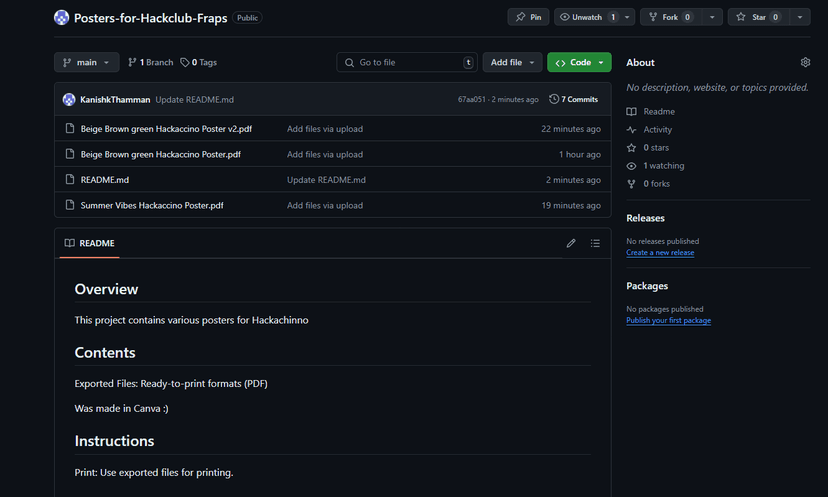Open the latest commit message Update README.md
Image resolution: width=828 pixels, height=497 pixels.
pos(194,99)
